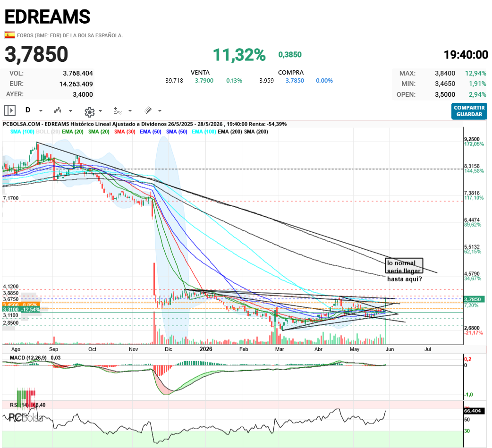Select the candlestick chart type icon
The width and height of the screenshot is (492, 448).
pyautogui.click(x=58, y=110)
